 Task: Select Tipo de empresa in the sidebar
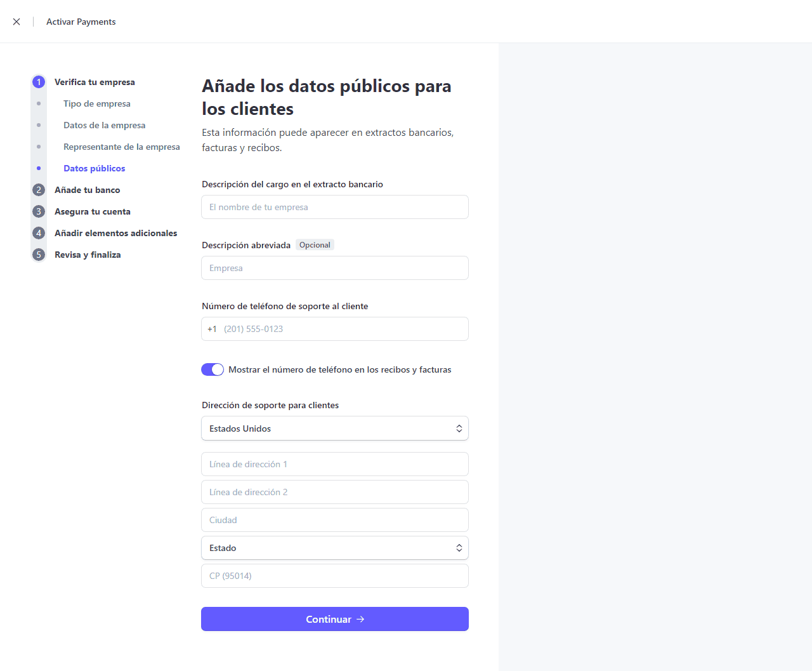coord(96,103)
